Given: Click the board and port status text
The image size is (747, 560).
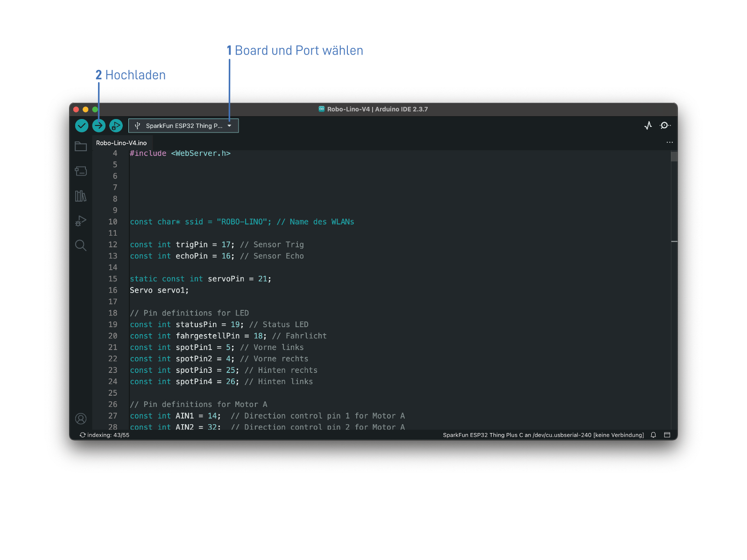Looking at the screenshot, I should click(x=543, y=435).
